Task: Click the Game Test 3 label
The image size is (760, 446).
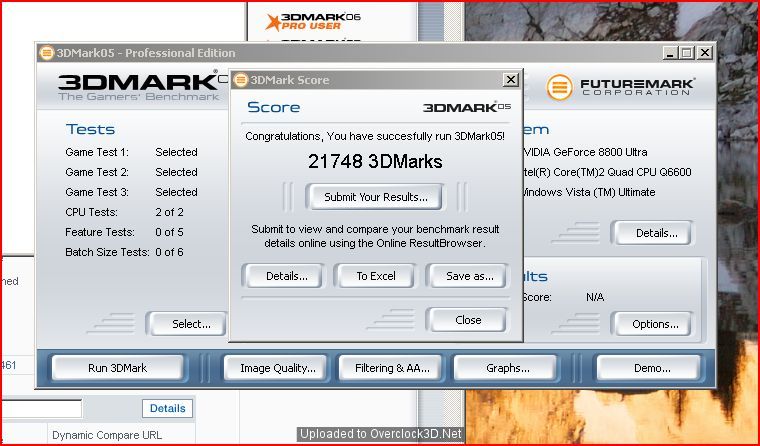Action: point(97,192)
